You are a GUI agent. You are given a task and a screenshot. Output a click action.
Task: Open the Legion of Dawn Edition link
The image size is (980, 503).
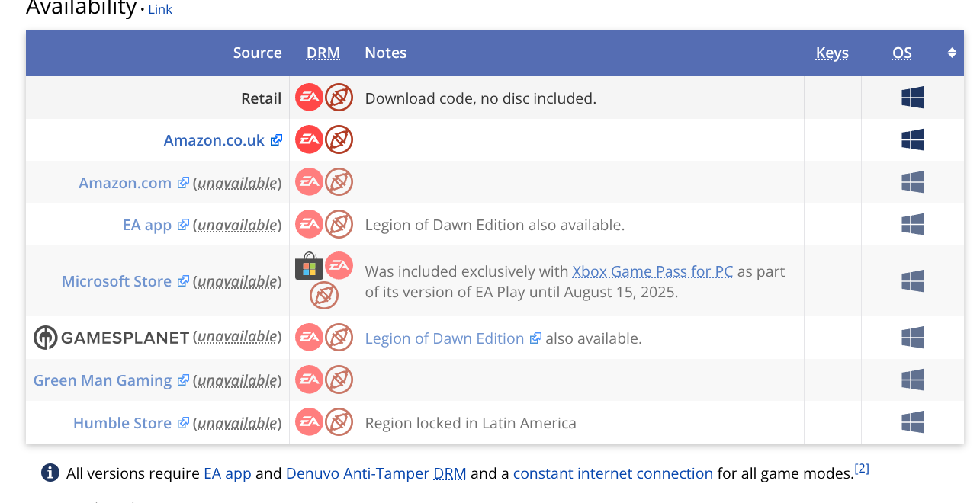click(445, 338)
